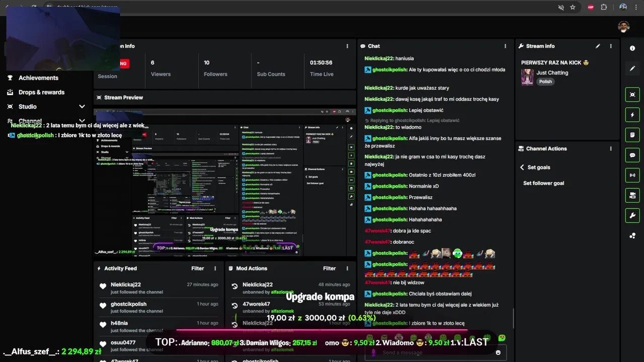Open the Session Info panel three-dot menu
The width and height of the screenshot is (644, 362).
(347, 46)
